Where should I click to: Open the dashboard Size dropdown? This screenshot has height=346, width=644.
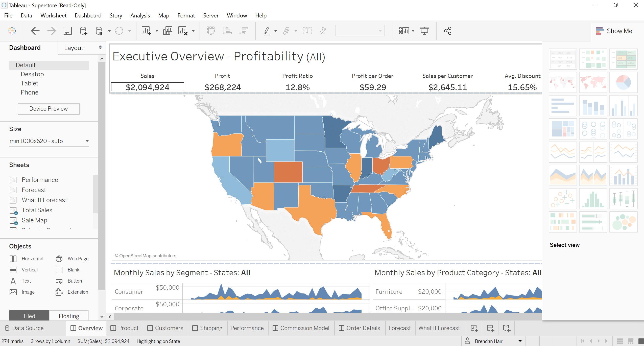(49, 141)
